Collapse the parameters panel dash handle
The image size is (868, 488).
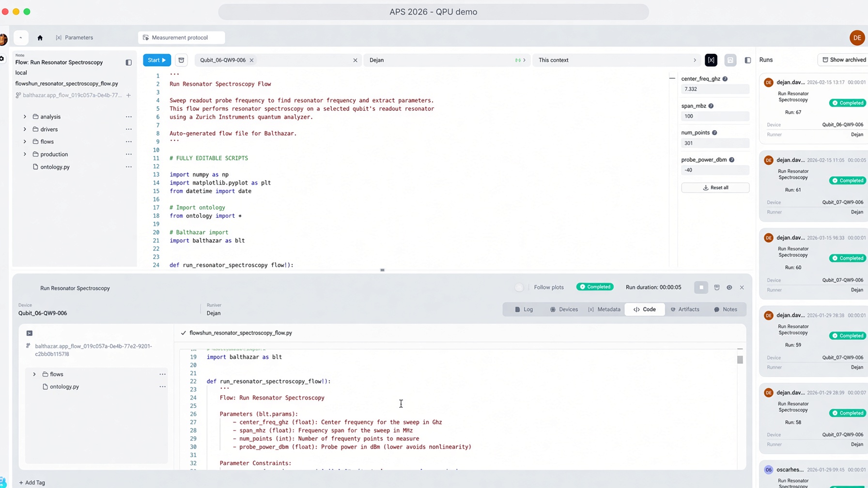coord(672,78)
